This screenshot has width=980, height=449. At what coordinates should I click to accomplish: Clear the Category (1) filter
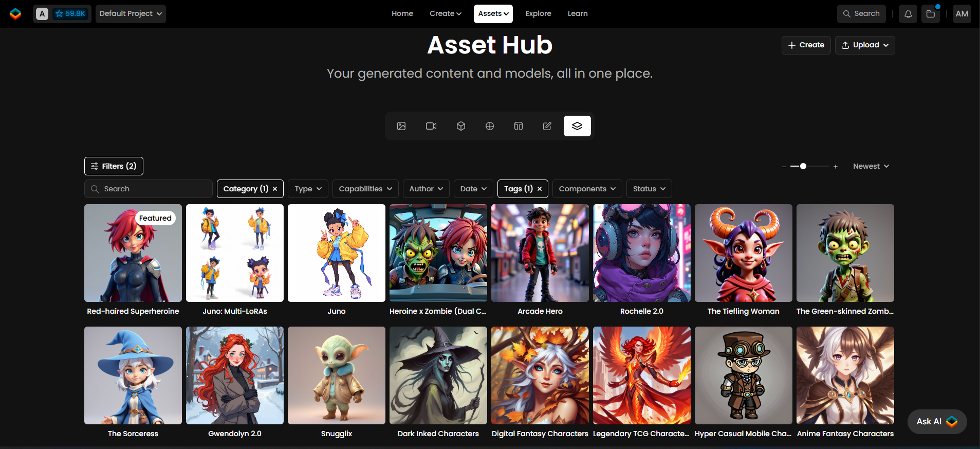click(x=275, y=189)
